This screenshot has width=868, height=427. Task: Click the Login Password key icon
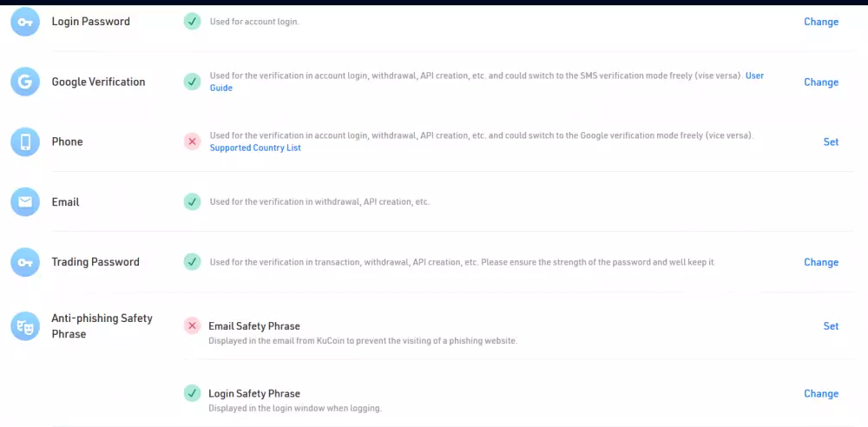pos(25,22)
